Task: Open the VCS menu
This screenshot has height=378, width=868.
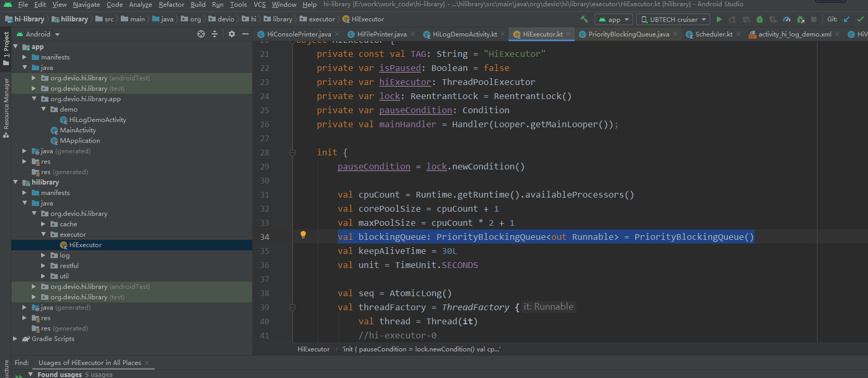Action: 259,5
